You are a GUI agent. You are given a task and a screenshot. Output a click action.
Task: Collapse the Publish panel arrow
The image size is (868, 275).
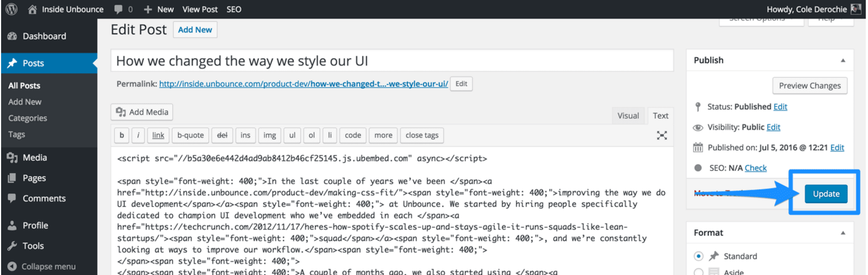[x=843, y=60]
